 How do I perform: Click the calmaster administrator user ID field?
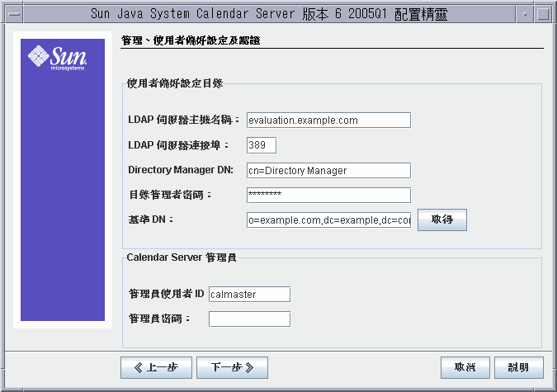[249, 295]
